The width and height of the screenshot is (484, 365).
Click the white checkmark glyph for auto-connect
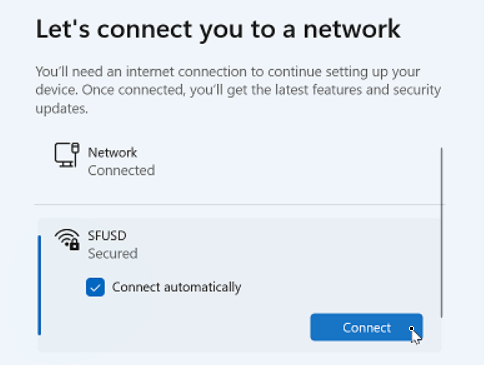coord(95,287)
